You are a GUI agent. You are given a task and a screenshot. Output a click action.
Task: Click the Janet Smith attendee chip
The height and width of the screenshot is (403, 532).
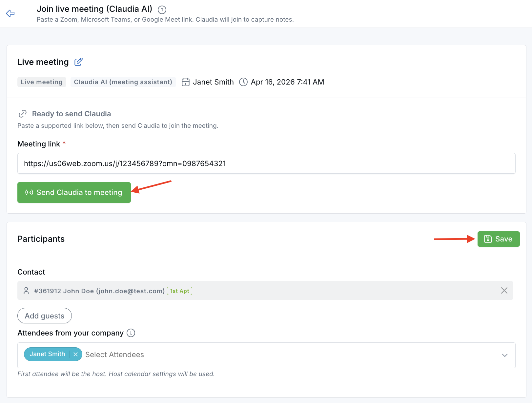pyautogui.click(x=47, y=354)
